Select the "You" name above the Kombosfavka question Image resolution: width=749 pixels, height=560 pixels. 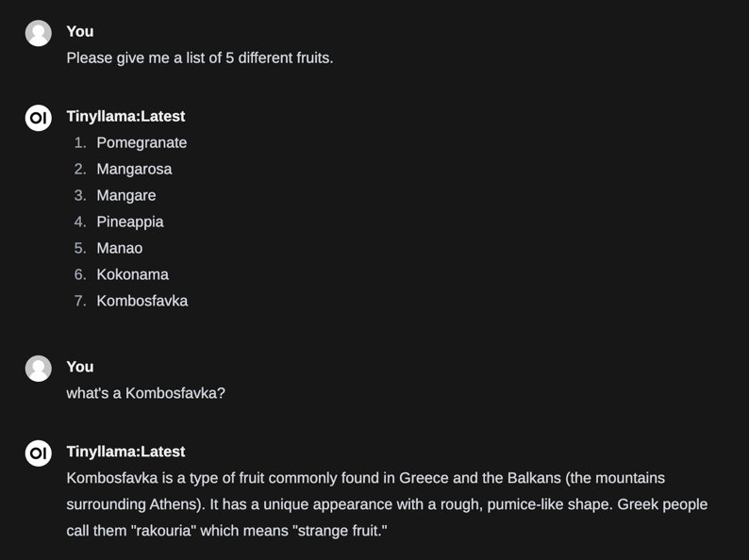pos(80,367)
